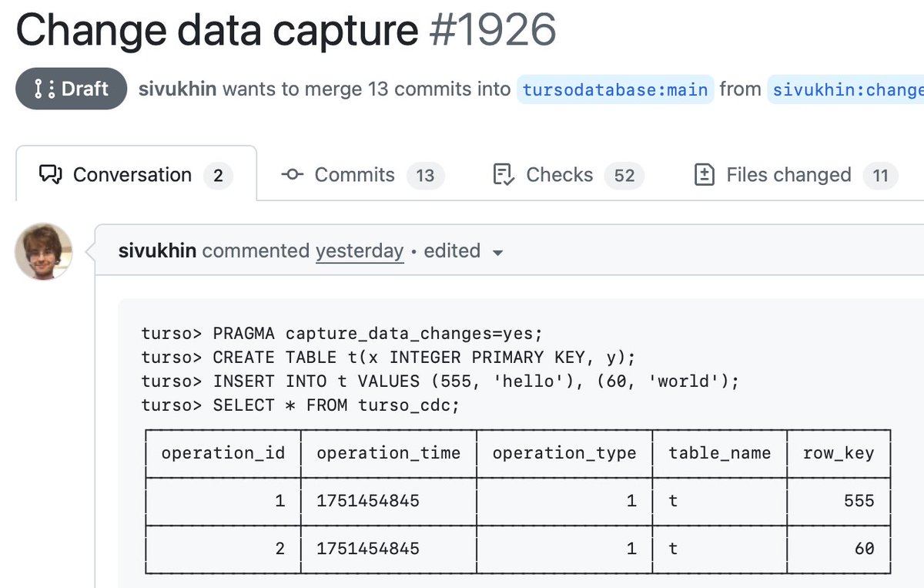This screenshot has height=588, width=924.
Task: Switch to the Commits tab
Action: pos(363,175)
